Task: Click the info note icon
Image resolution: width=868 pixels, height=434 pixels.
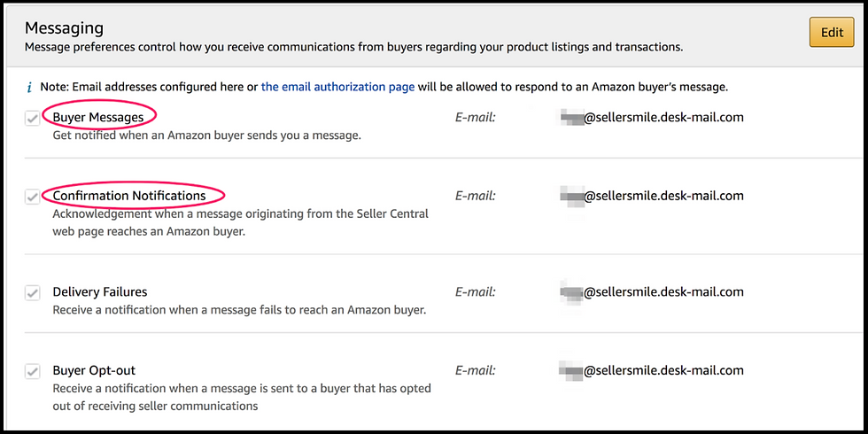Action: 29,88
